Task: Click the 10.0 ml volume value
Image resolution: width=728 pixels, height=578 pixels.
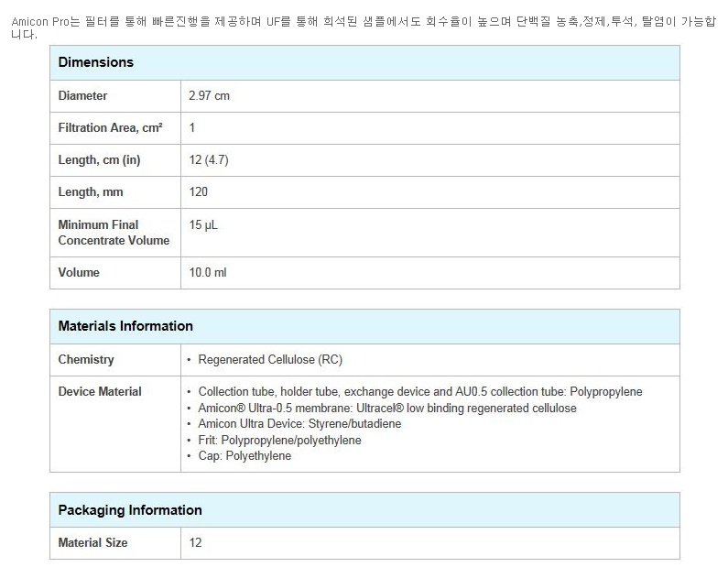Action: (x=208, y=273)
